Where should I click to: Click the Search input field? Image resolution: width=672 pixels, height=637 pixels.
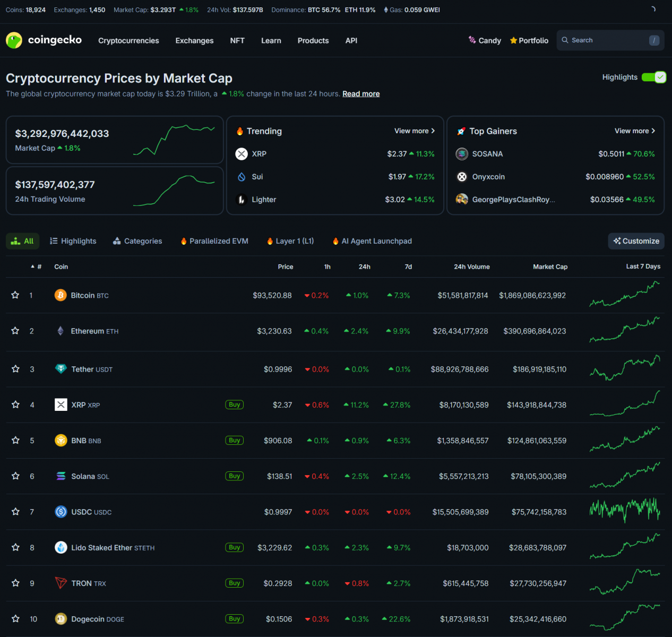pos(605,40)
